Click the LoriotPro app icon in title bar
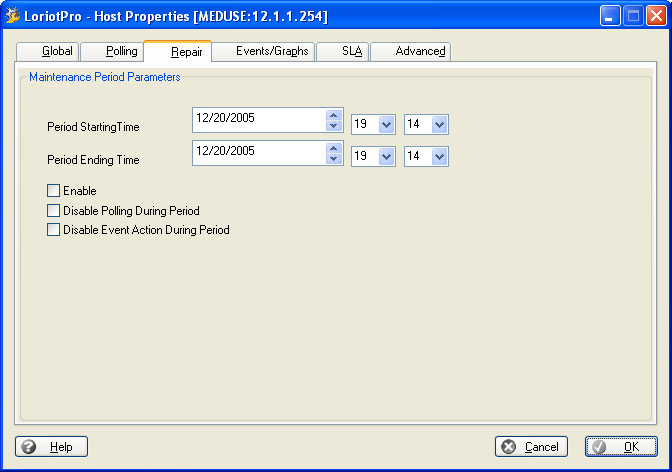Screen dimensions: 672x472 (13, 16)
